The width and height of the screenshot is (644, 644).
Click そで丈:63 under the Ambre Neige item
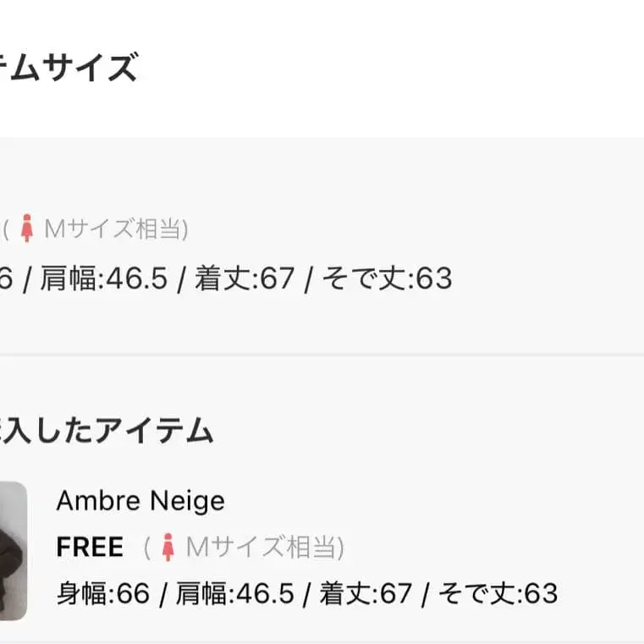[x=497, y=593]
